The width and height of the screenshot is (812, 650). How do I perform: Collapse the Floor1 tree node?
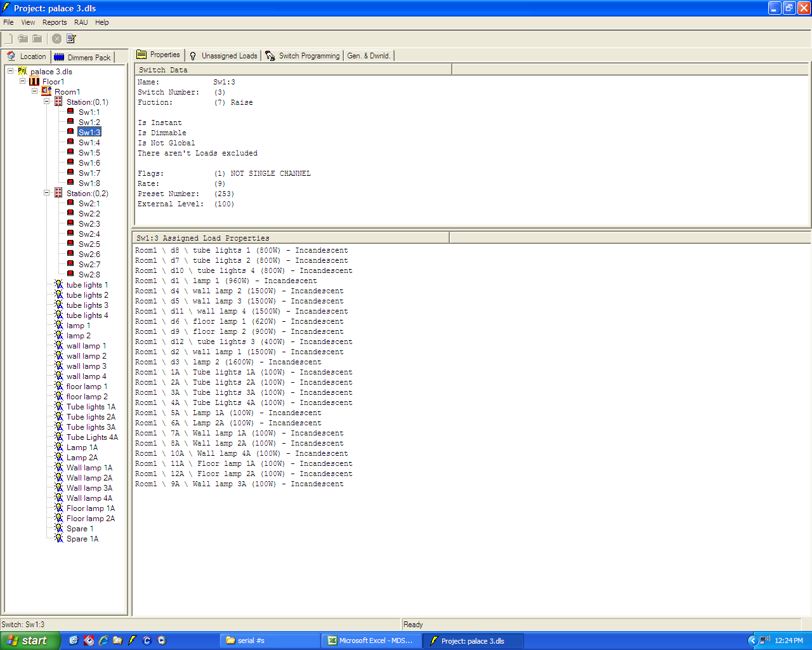22,81
